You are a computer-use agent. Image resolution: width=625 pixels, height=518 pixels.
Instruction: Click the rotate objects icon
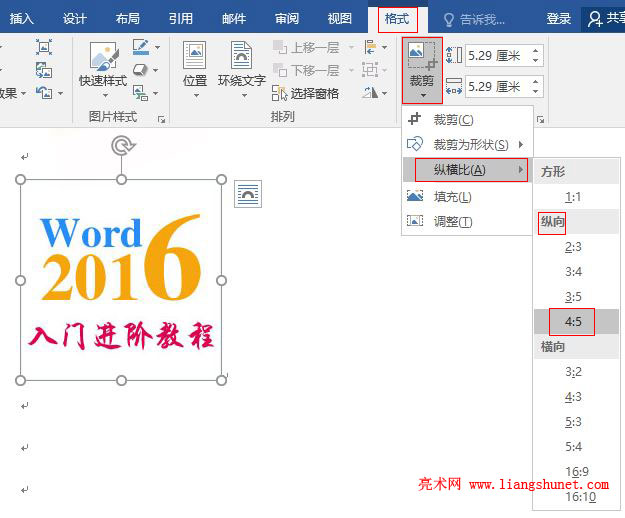(370, 93)
